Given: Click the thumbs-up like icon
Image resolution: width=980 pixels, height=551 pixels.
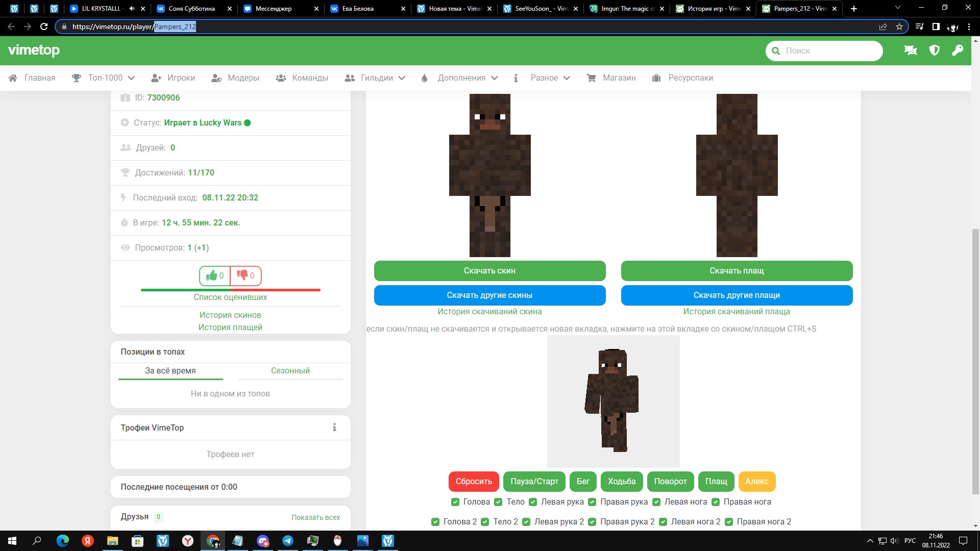Looking at the screenshot, I should (x=211, y=275).
